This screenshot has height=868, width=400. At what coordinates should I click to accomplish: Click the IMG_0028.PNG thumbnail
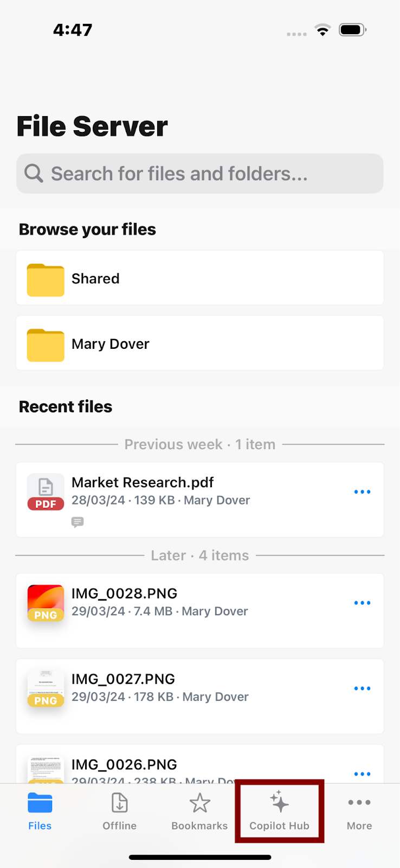coord(46,603)
